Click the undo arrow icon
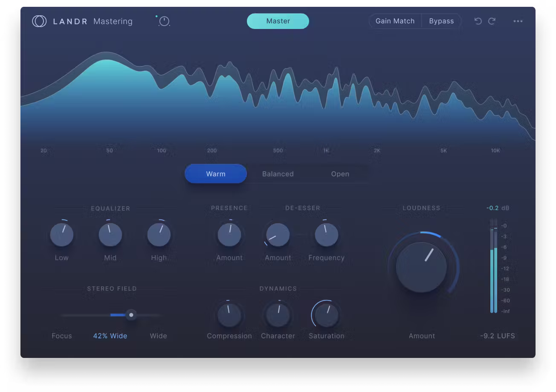 (x=478, y=21)
